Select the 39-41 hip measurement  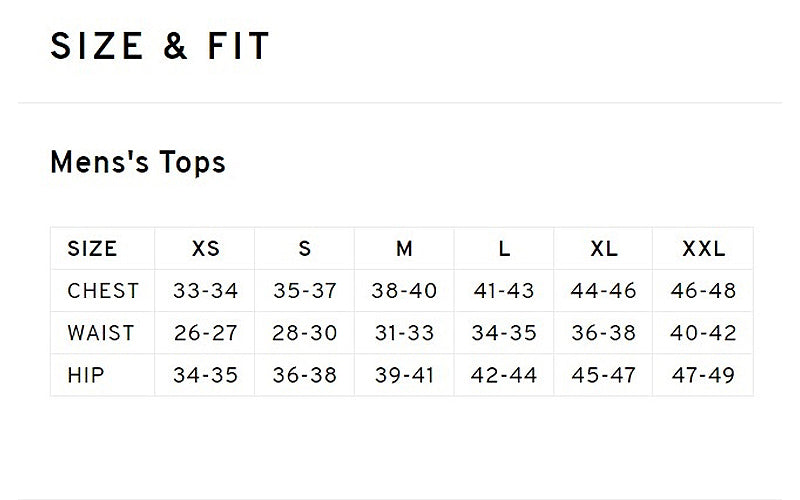pos(404,375)
